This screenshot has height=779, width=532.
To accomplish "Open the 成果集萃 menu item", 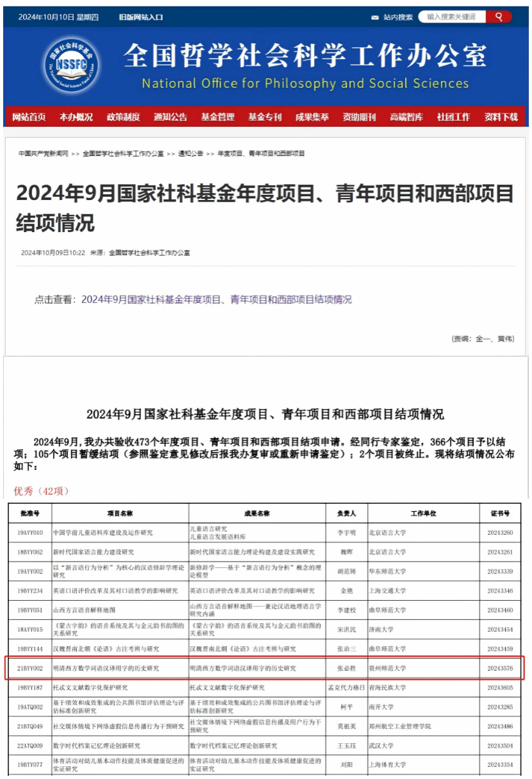I will point(312,117).
